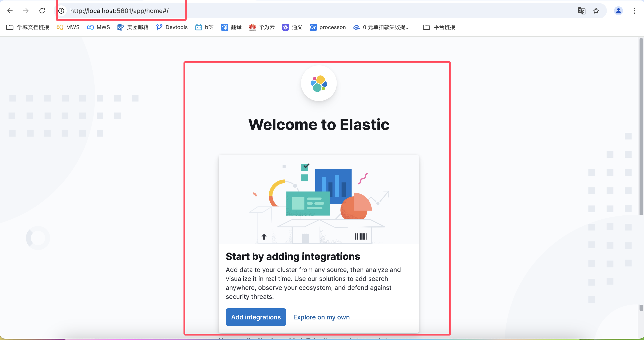
Task: Open the b站 bookmark
Action: [204, 27]
